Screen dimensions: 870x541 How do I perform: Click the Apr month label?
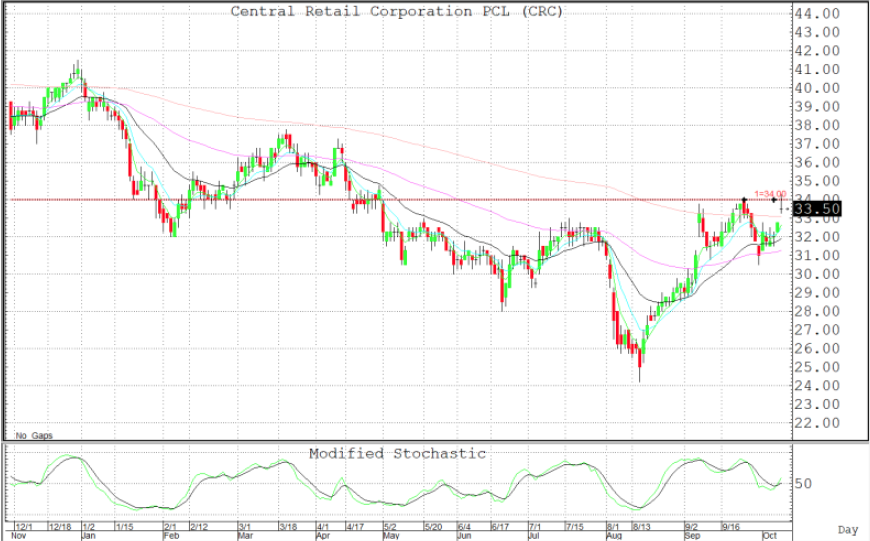tap(323, 536)
